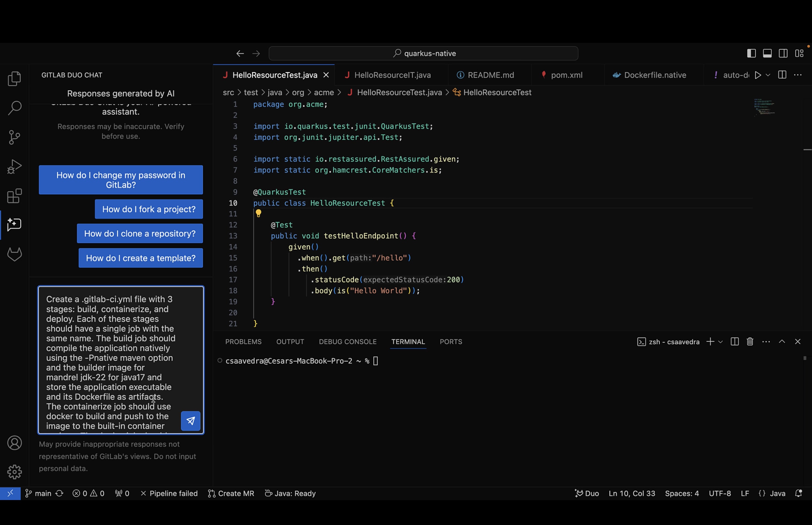The width and height of the screenshot is (812, 525).
Task: Open the quarkus-native command center search
Action: point(423,53)
